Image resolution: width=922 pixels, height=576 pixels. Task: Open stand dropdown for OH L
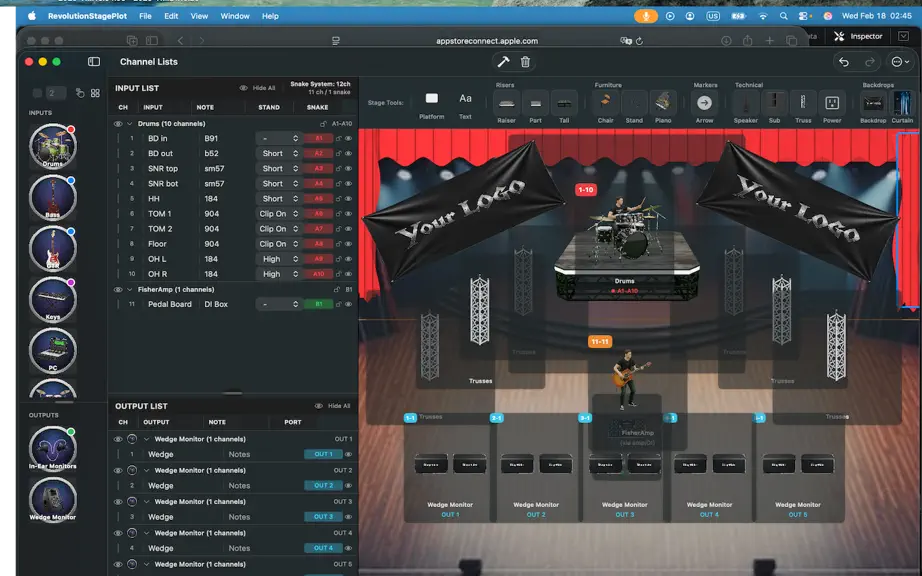[279, 259]
